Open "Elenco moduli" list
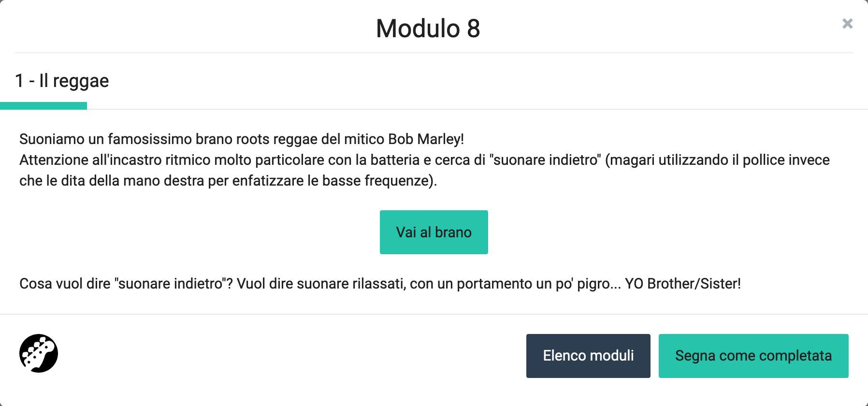This screenshot has width=868, height=406. [x=588, y=356]
